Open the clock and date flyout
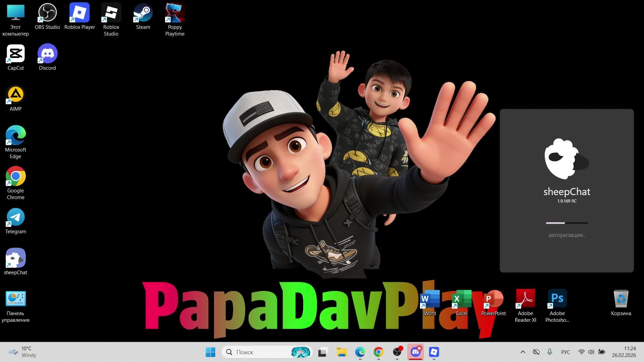This screenshot has width=644, height=362. point(624,352)
